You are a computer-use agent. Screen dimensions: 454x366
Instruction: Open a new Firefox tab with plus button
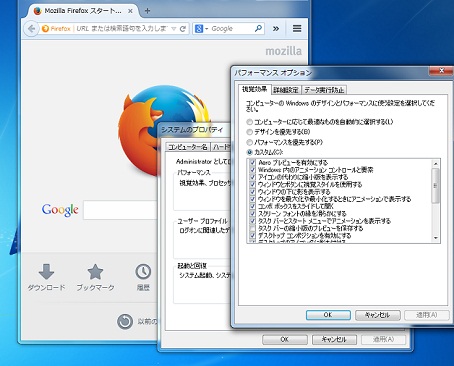point(147,11)
